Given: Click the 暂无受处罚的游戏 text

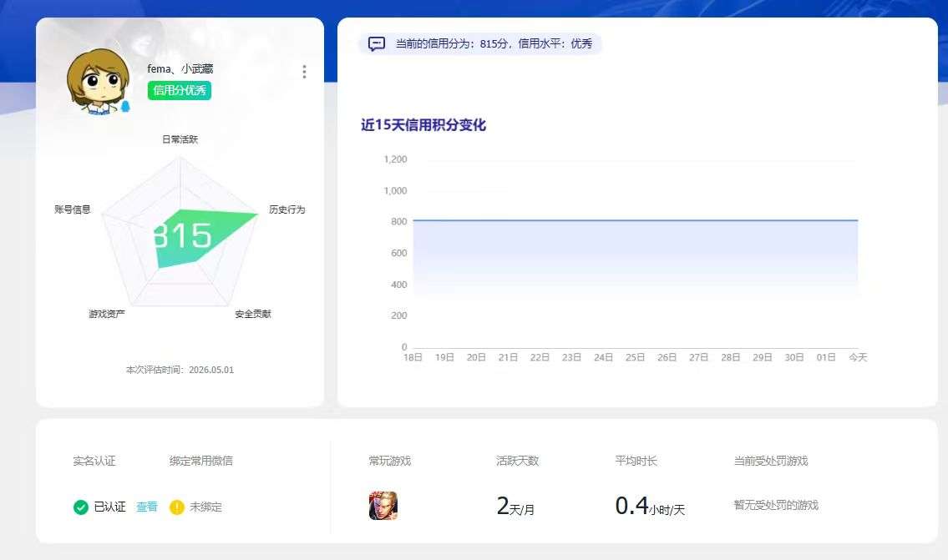Looking at the screenshot, I should [x=776, y=505].
